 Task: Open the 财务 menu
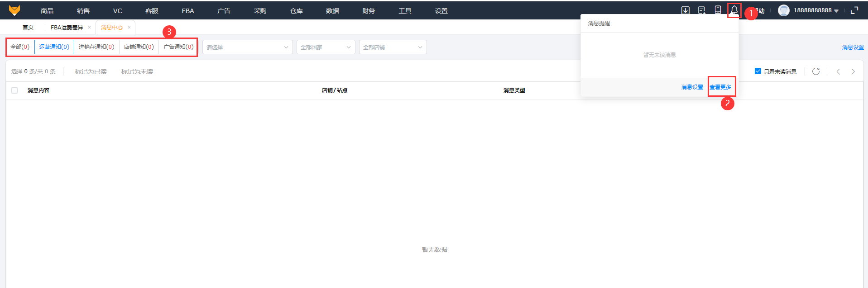(x=369, y=11)
